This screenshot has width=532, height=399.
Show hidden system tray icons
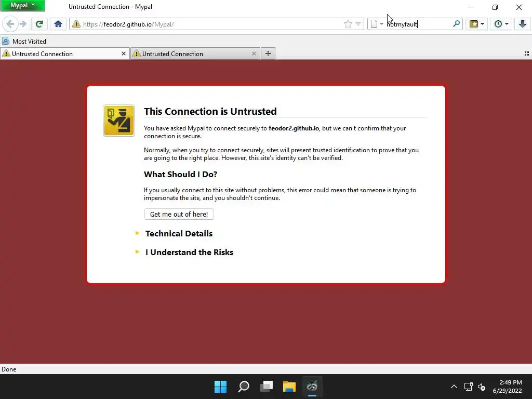[x=454, y=387]
